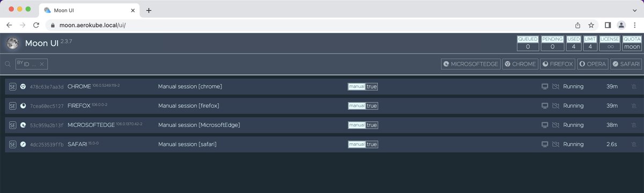Viewport: 644px width, 193px height.
Task: Click session ID 7cea60ec5127
Action: pos(47,106)
